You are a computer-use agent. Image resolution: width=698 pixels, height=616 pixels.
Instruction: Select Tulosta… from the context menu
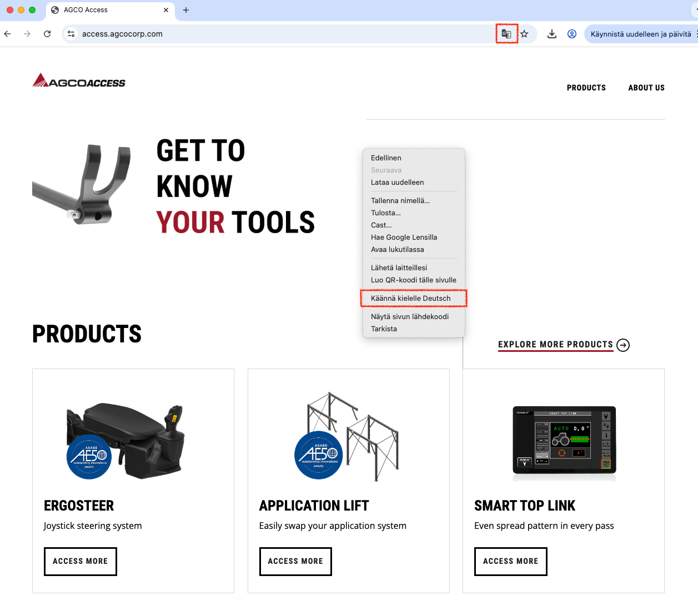click(x=414, y=213)
